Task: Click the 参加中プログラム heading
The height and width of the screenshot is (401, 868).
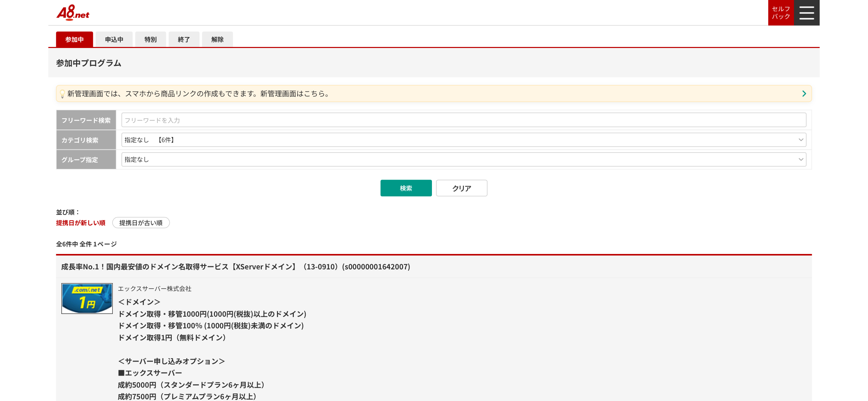Action: click(88, 63)
